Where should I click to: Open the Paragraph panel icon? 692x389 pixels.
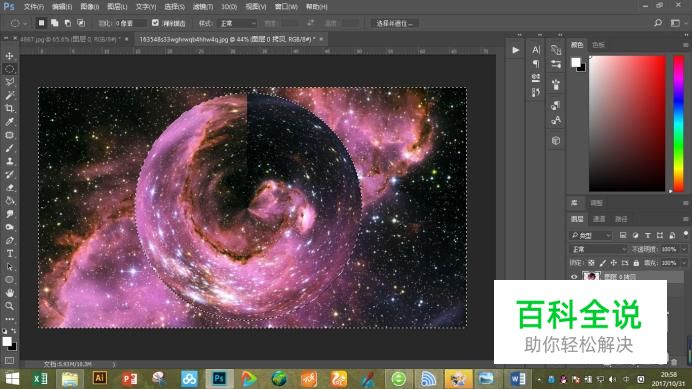coord(536,64)
